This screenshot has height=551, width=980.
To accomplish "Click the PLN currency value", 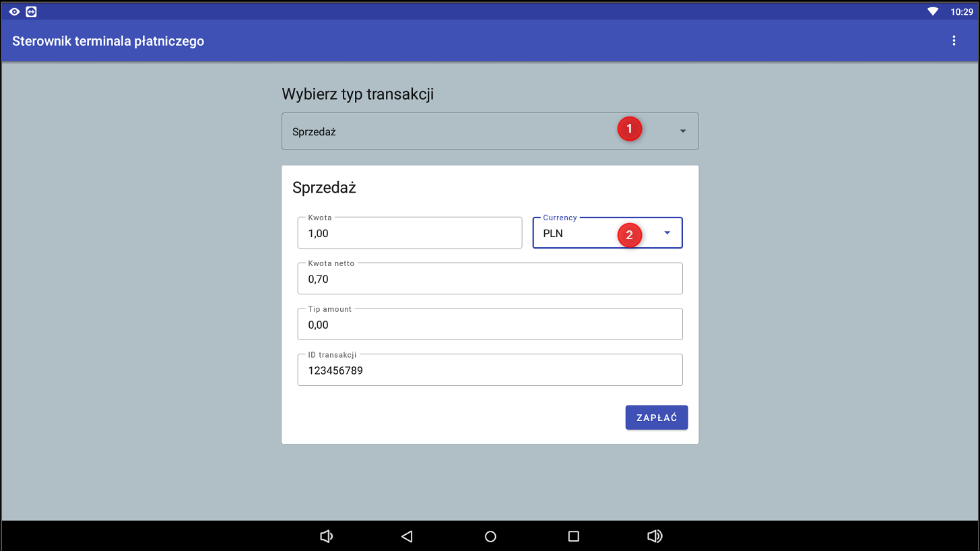I will point(553,234).
